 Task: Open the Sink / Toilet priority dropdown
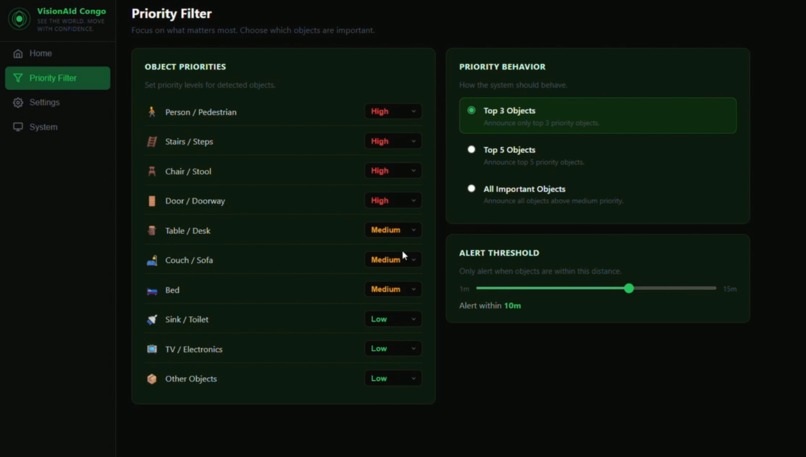393,319
